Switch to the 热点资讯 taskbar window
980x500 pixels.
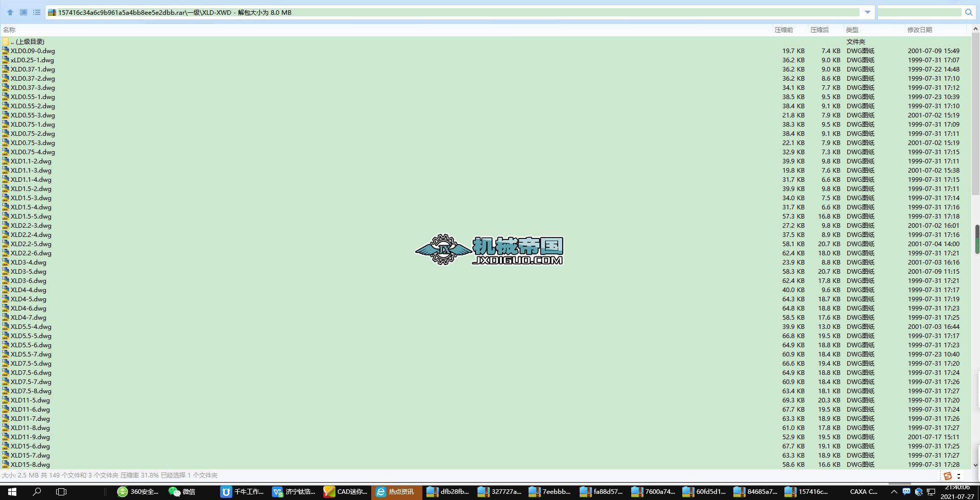click(x=397, y=491)
